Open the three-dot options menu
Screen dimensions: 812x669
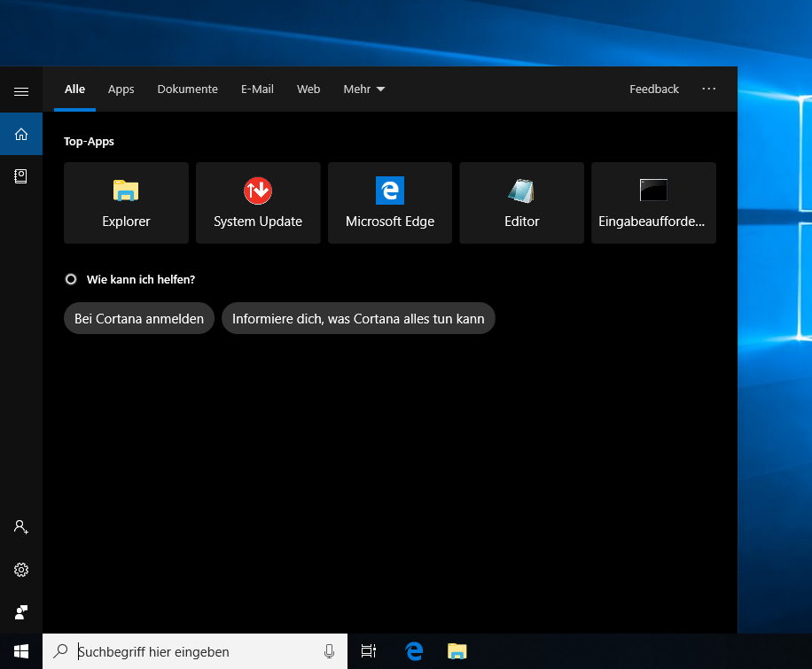coord(708,89)
